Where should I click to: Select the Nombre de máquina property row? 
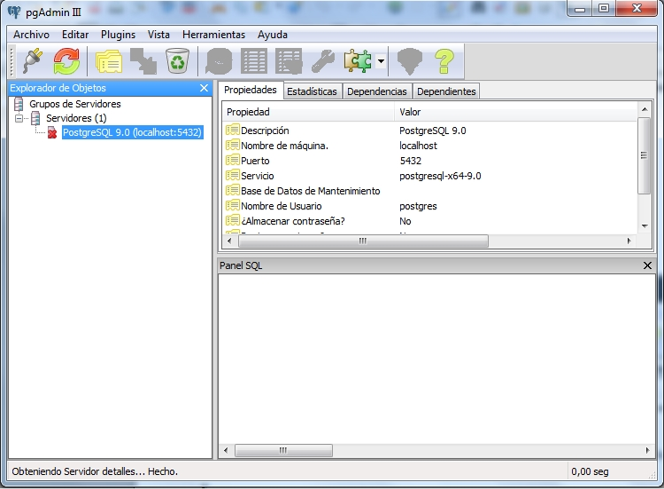[429, 146]
